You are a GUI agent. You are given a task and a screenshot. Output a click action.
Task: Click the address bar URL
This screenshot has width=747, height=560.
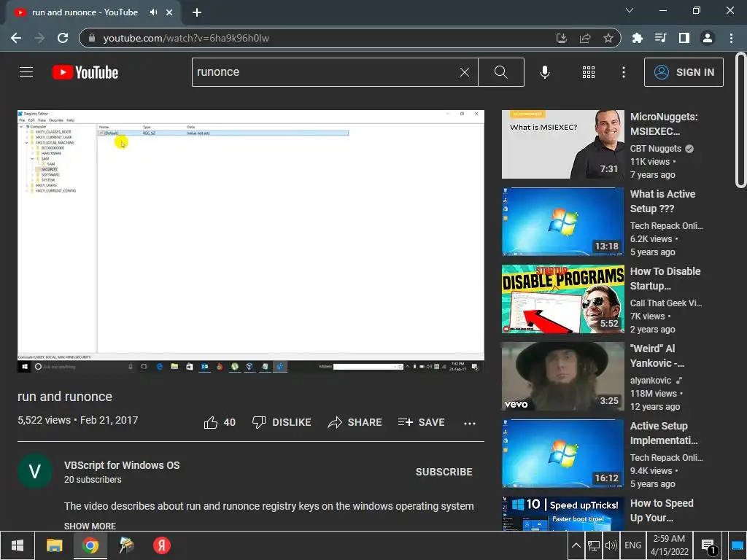186,38
